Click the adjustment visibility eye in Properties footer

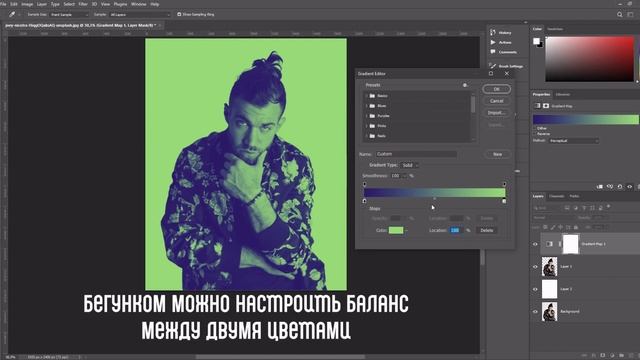[x=630, y=187]
